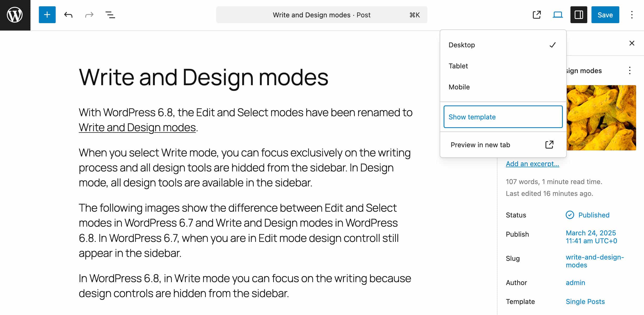Expand the excerpt field via Add an excerpt

tap(532, 164)
